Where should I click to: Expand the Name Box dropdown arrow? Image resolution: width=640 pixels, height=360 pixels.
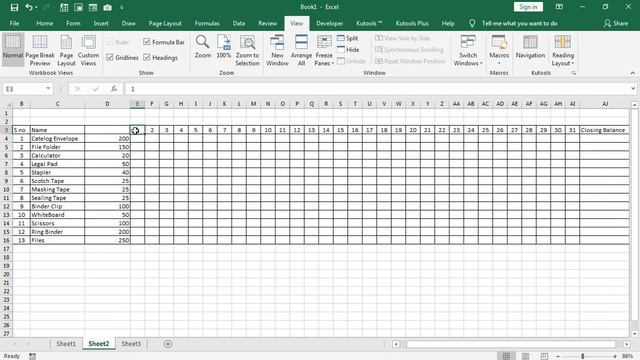click(x=48, y=89)
